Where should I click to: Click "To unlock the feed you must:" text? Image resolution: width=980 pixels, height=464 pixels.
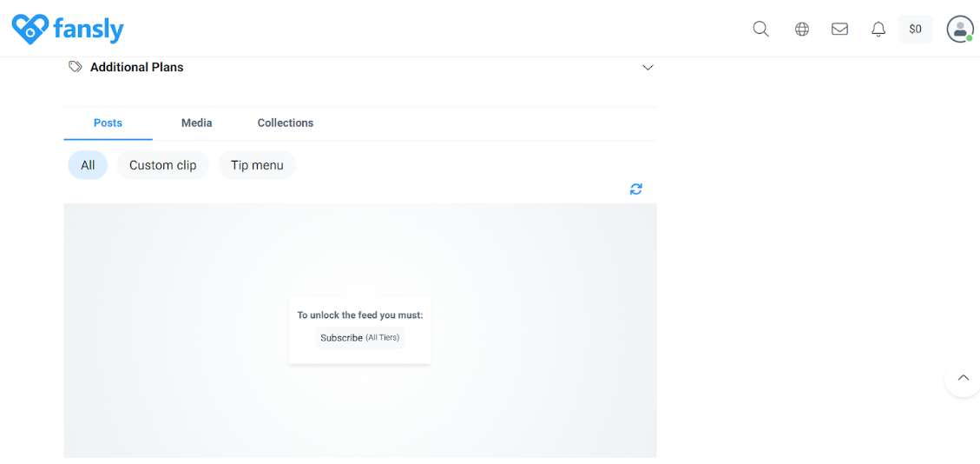(x=360, y=315)
